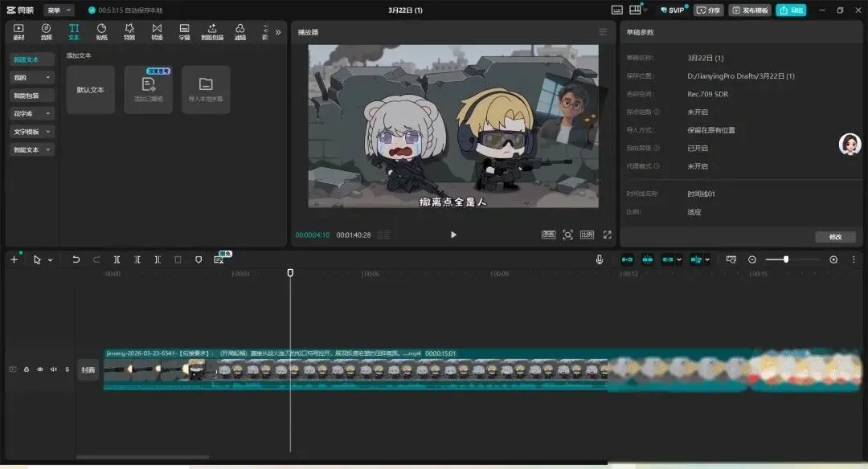Play the preview video
Screen dimensions: 868x469
coord(453,234)
